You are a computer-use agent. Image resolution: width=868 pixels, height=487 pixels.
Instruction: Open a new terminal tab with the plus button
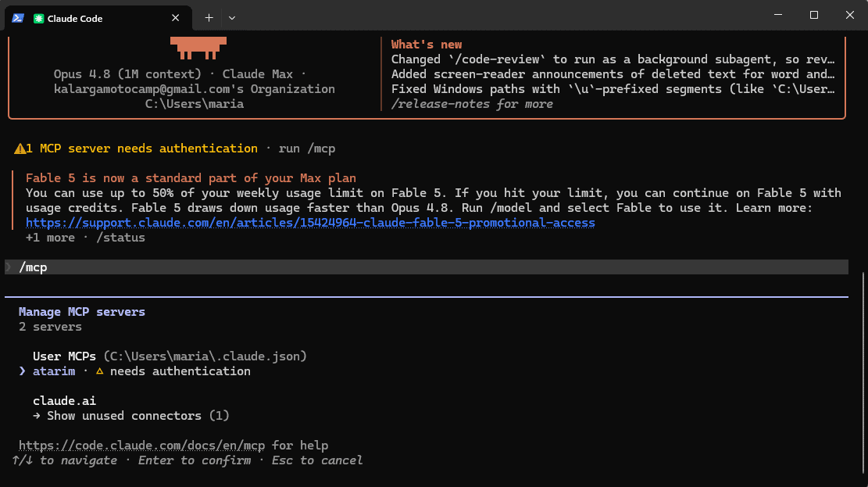coord(209,18)
